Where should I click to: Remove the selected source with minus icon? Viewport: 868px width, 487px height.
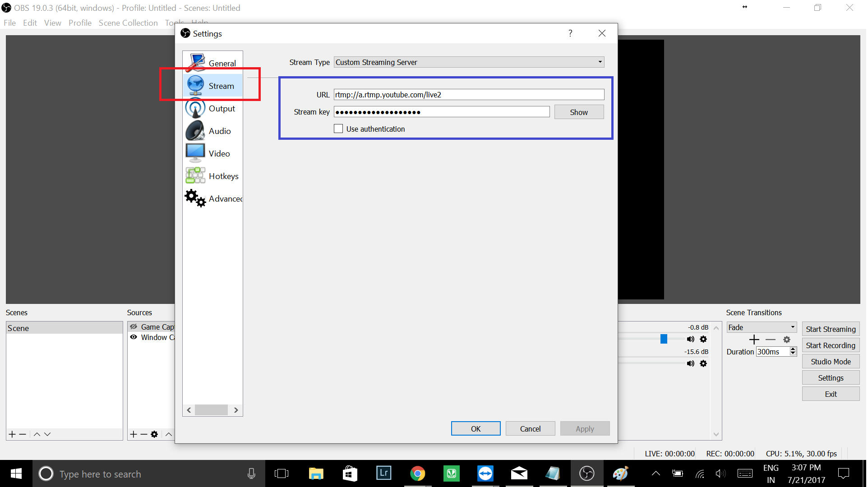pyautogui.click(x=144, y=435)
